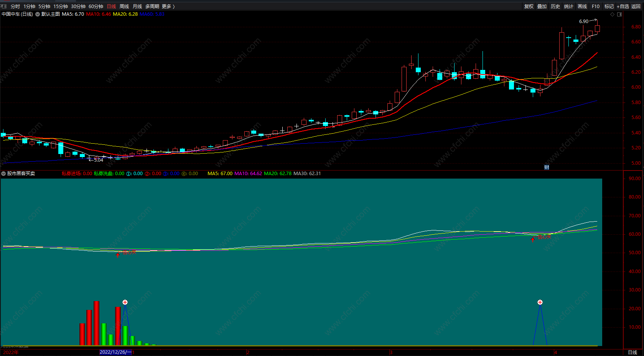Click the MA10 red legend label
644x356 pixels.
coord(99,14)
